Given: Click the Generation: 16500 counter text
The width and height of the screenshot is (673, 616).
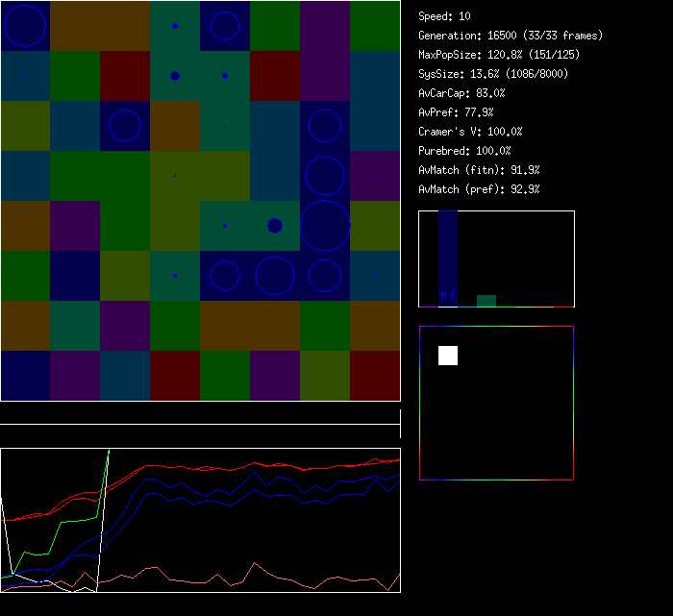Looking at the screenshot, I should pyautogui.click(x=511, y=36).
